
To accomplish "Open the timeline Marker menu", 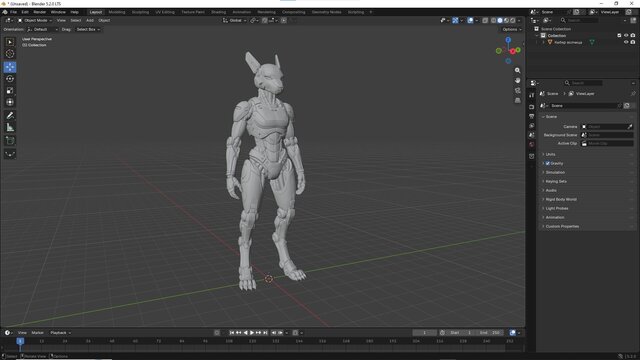I will tap(38, 333).
